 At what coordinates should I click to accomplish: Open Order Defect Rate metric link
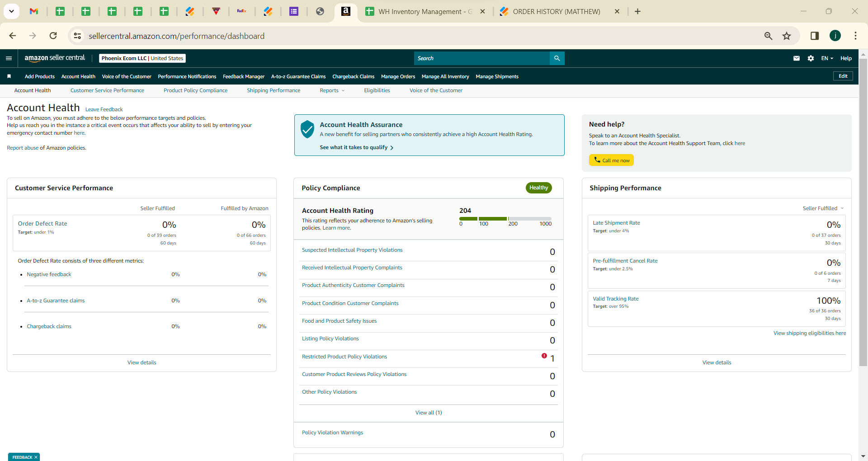click(x=42, y=223)
